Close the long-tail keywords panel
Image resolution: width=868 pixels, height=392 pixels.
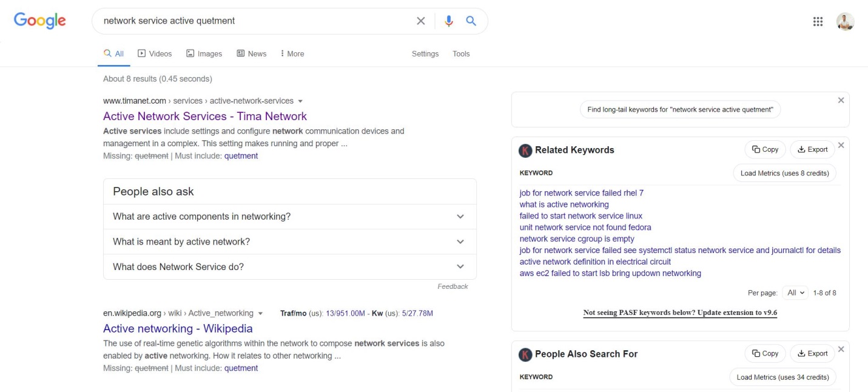(x=841, y=101)
